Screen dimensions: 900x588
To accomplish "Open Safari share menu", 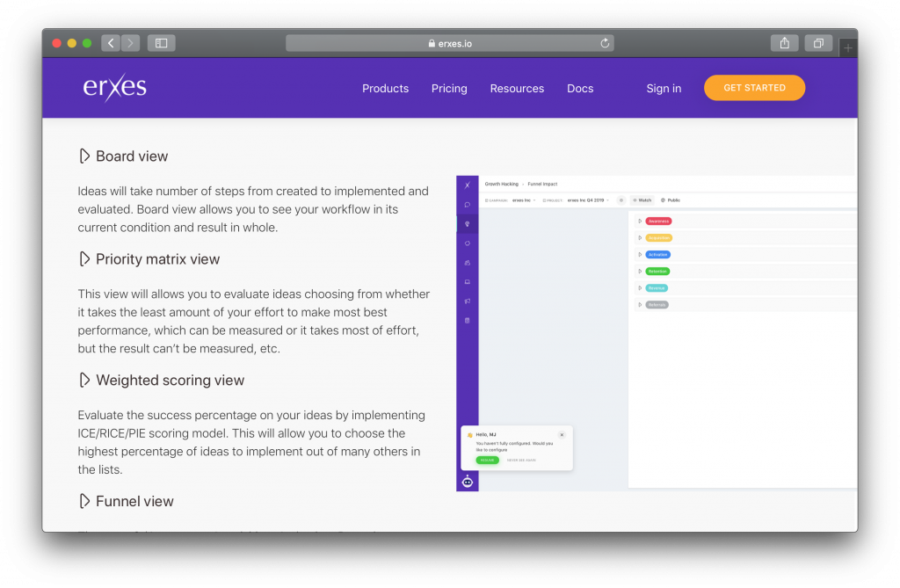I will pyautogui.click(x=785, y=43).
